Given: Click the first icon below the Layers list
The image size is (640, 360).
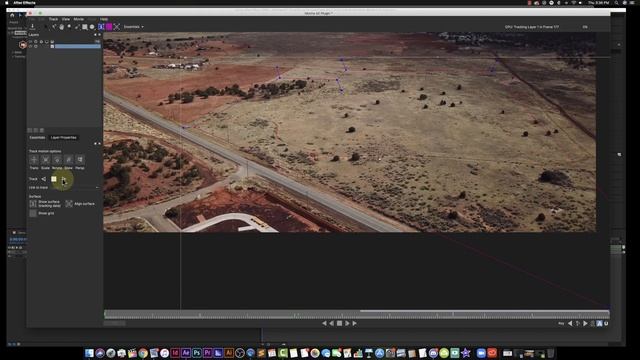Looking at the screenshot, I should [x=29, y=130].
